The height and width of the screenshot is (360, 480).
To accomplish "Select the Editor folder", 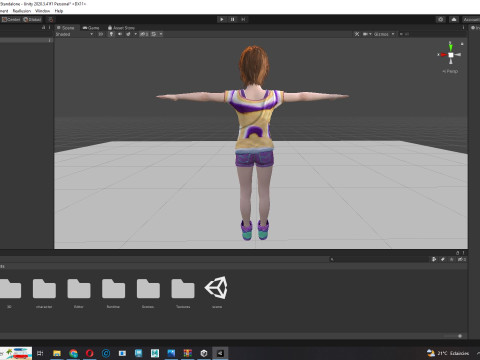I will pos(79,292).
